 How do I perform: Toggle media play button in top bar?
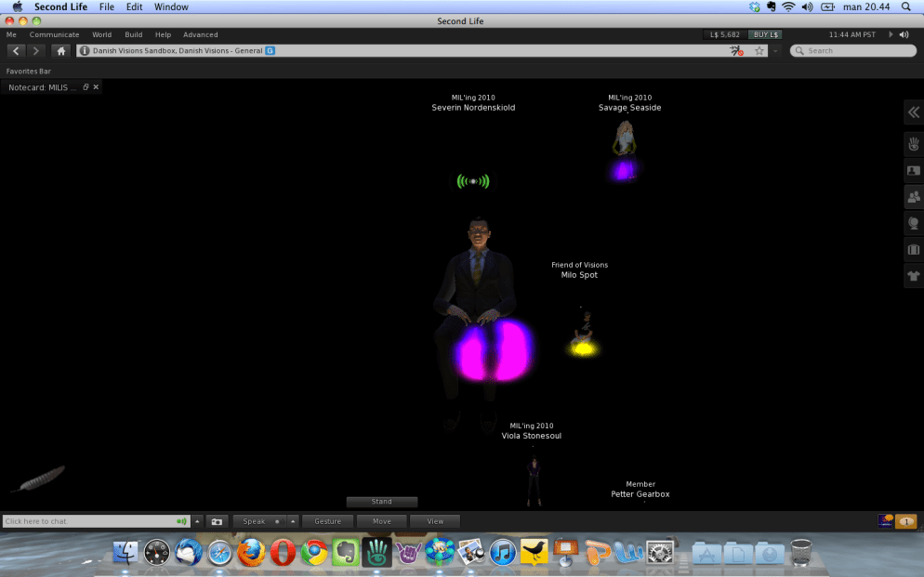tap(891, 34)
